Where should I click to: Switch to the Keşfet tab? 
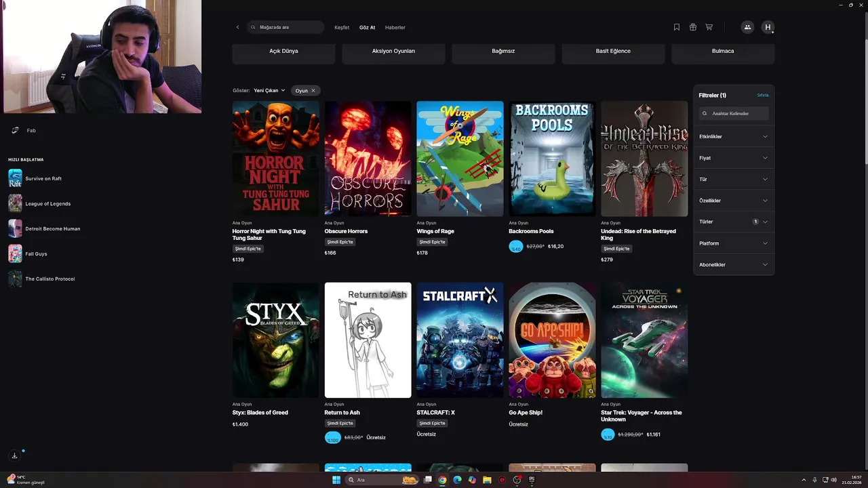pyautogui.click(x=342, y=28)
